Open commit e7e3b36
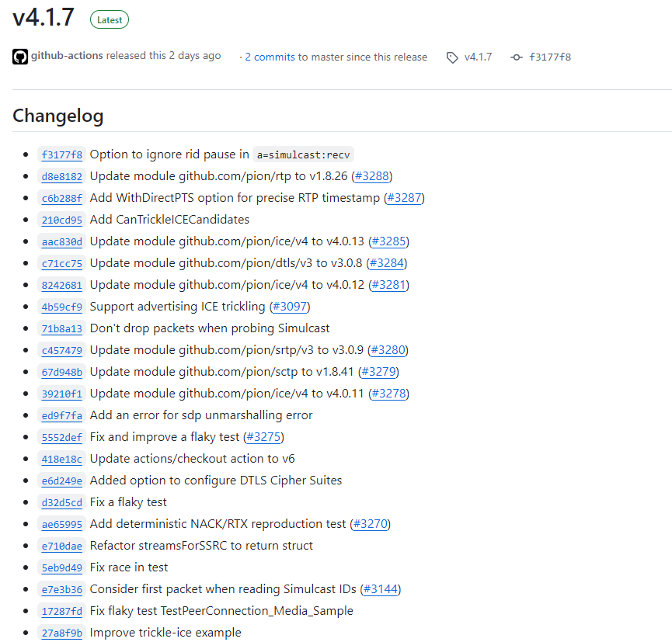Viewport: 672px width, 642px height. coord(61,590)
